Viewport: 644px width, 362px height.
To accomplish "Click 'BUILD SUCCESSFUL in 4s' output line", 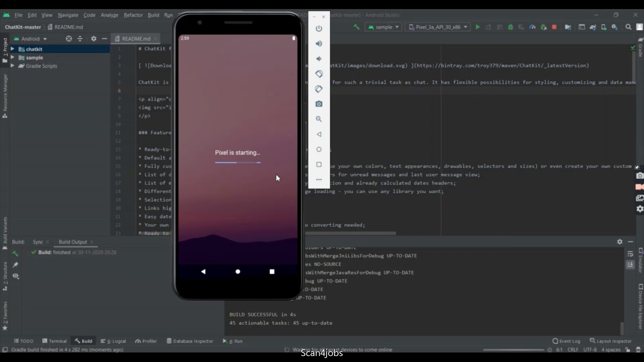I will click(263, 314).
